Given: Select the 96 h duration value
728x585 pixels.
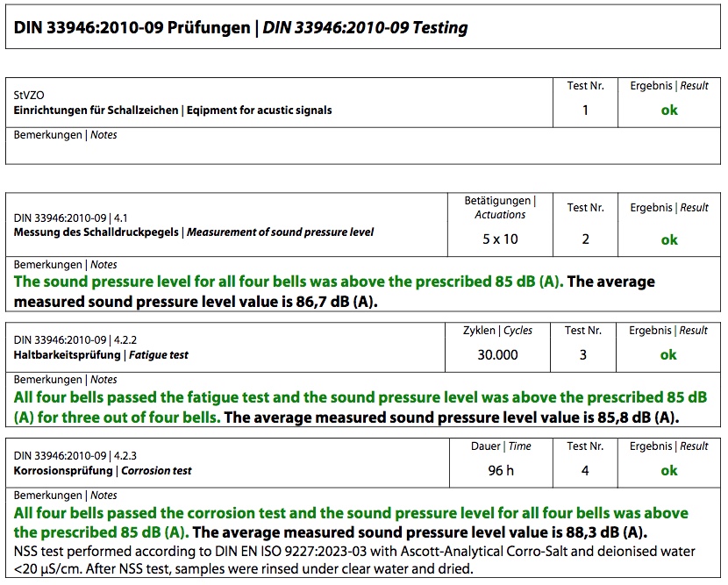Looking at the screenshot, I should click(x=500, y=471).
